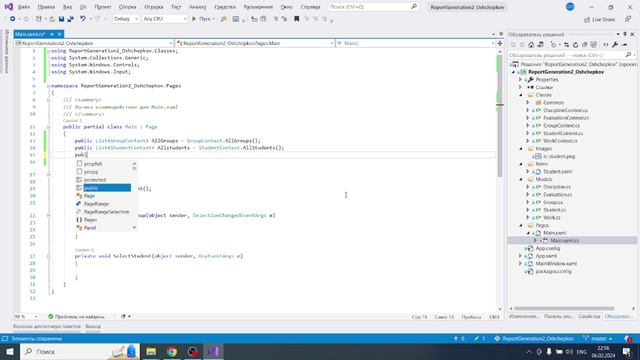The image size is (640, 360).
Task: Click the wrench properties icon in Solution Explorer
Action: (x=615, y=45)
